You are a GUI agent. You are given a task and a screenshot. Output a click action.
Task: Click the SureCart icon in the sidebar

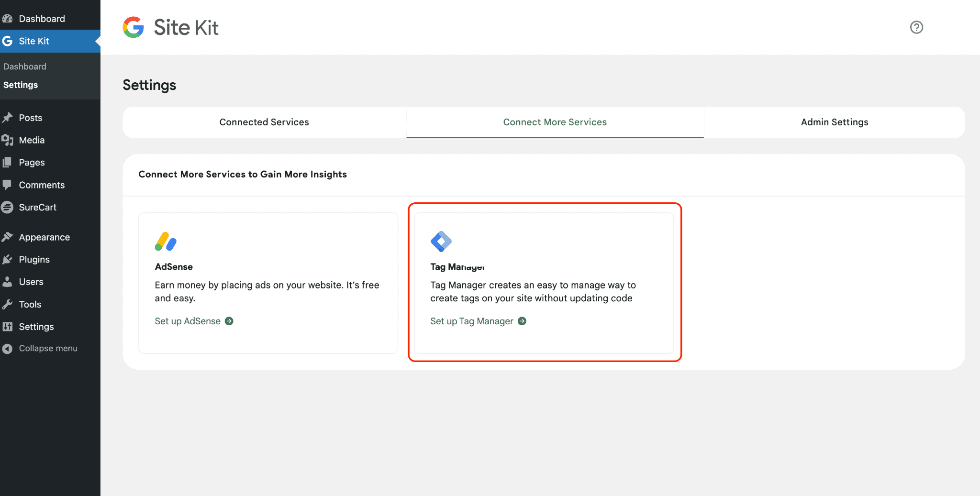8,207
